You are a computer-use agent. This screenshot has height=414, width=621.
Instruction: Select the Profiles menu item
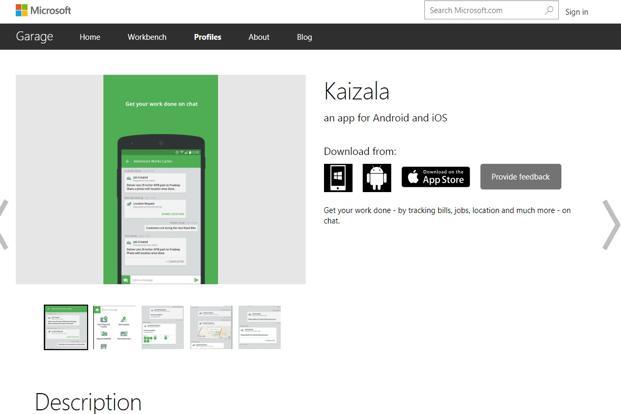pos(208,37)
